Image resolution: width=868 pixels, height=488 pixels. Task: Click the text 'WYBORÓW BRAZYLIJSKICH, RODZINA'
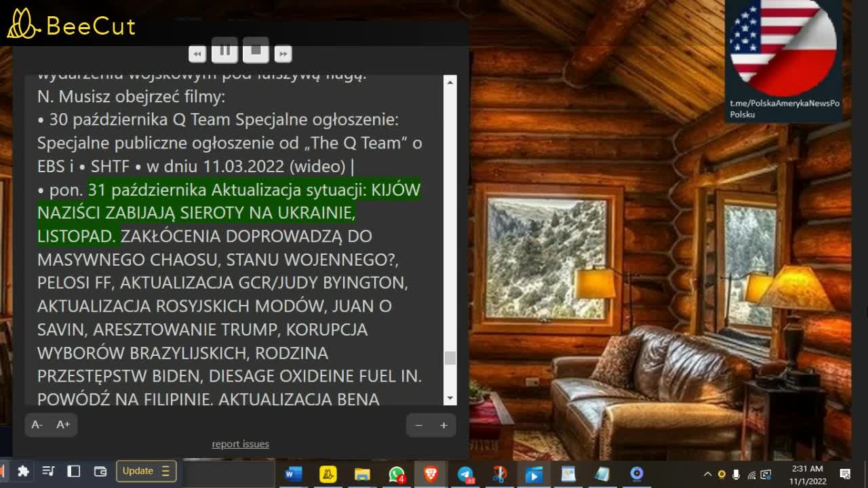(x=182, y=353)
